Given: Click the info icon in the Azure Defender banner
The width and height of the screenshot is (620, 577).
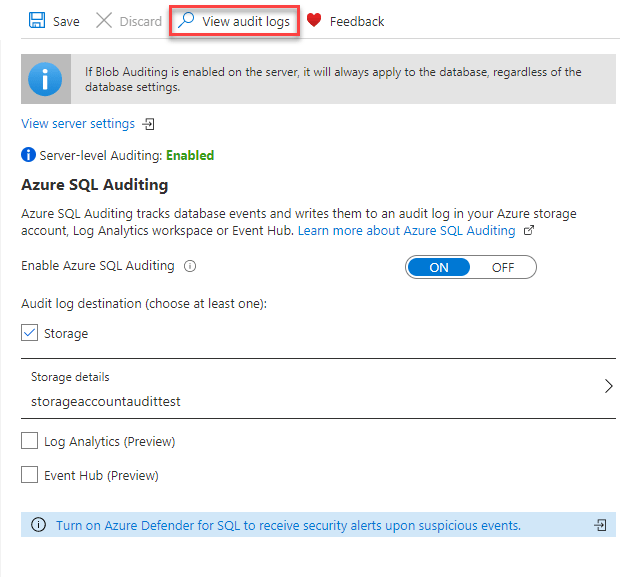Looking at the screenshot, I should point(38,525).
